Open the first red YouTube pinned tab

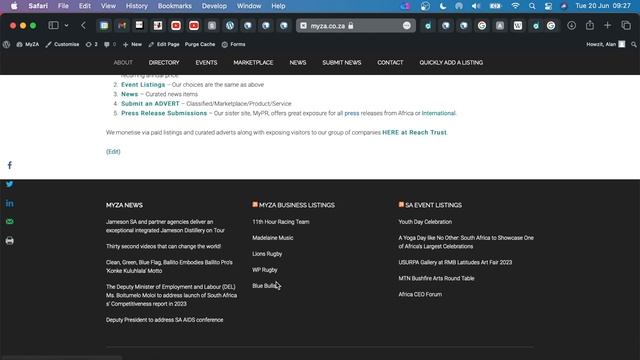[x=176, y=25]
